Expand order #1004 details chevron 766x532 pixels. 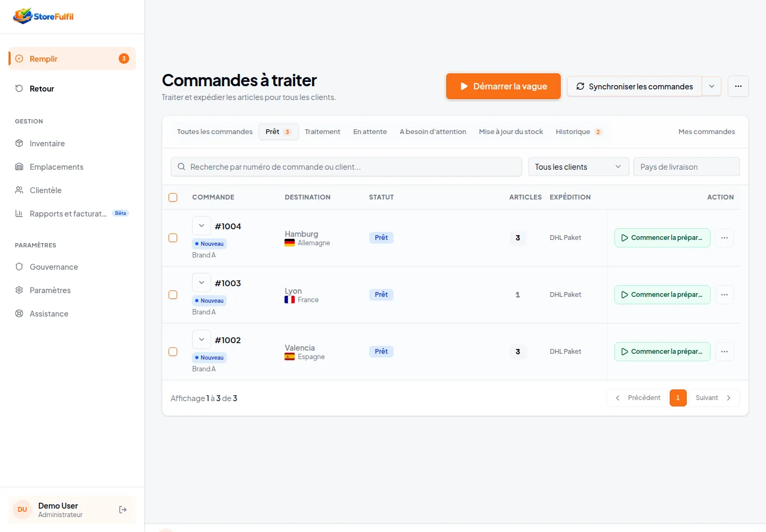pyautogui.click(x=202, y=226)
